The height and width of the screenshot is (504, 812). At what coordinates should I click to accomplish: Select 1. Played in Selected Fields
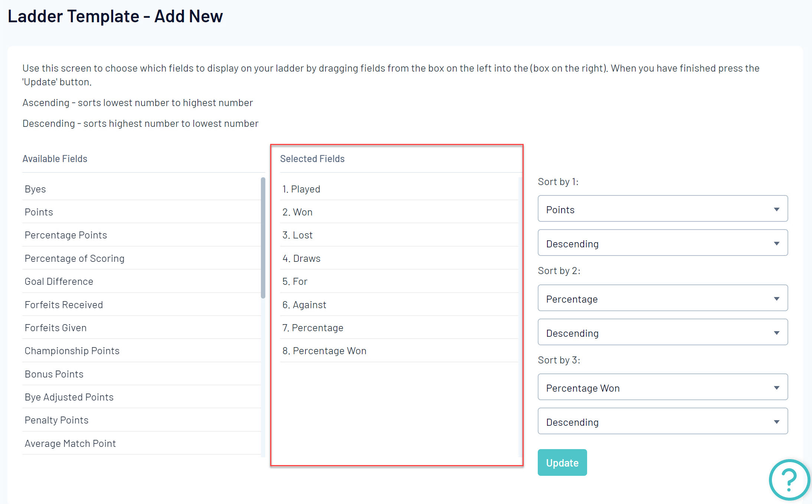coord(399,189)
